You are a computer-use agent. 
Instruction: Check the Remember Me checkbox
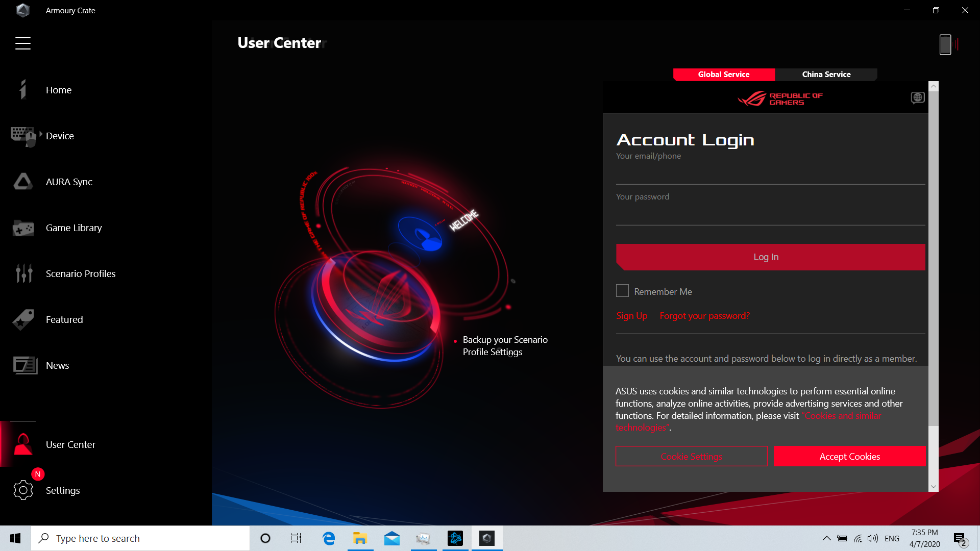click(622, 291)
